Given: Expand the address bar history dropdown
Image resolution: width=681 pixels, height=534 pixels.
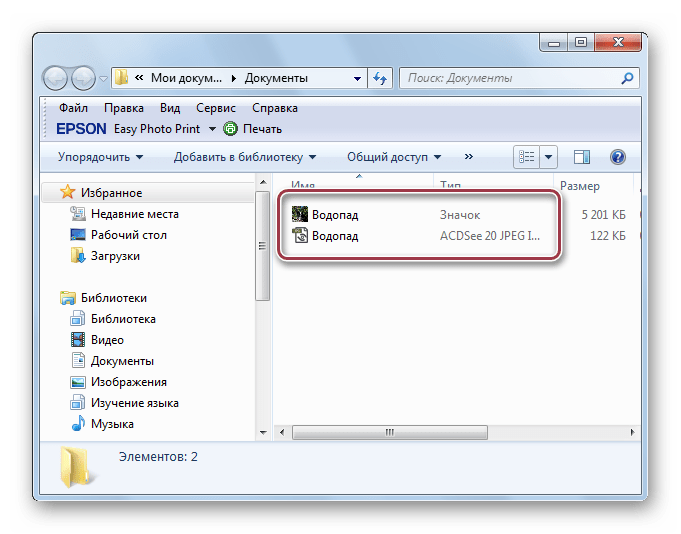Looking at the screenshot, I should click(x=357, y=79).
